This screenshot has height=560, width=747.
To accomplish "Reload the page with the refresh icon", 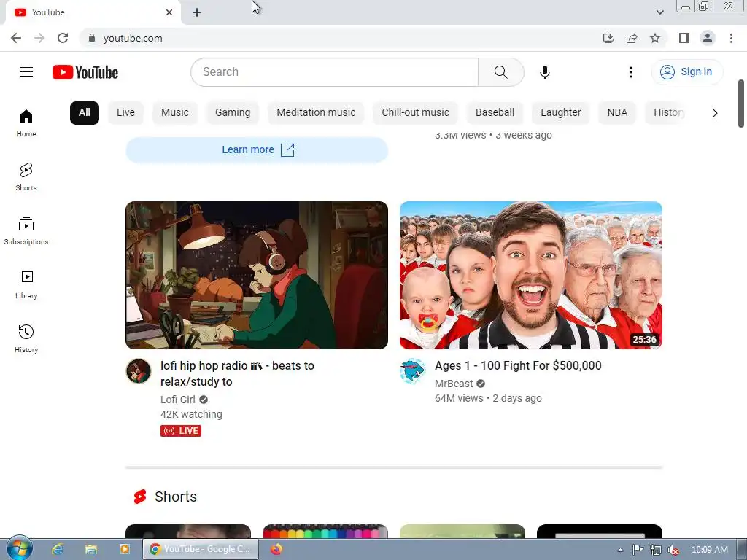I will click(x=63, y=38).
